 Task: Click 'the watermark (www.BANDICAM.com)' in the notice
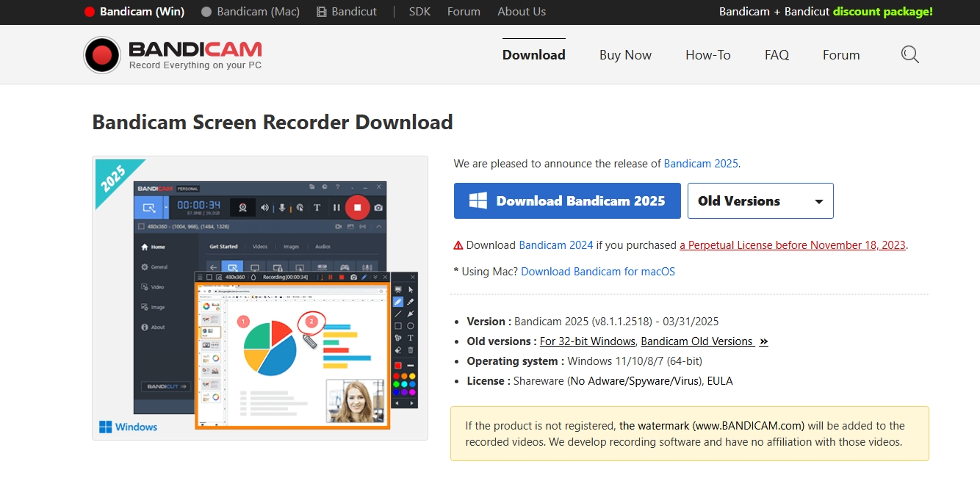(712, 426)
